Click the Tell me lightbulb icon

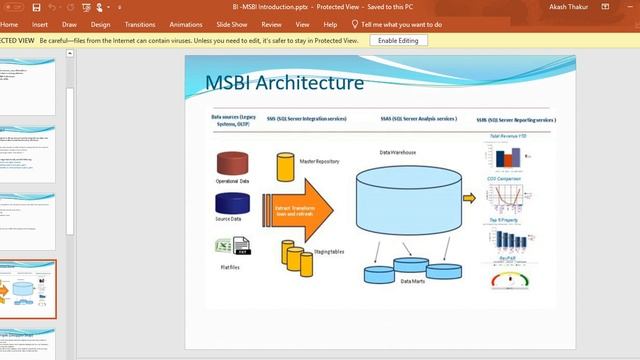tap(355, 24)
